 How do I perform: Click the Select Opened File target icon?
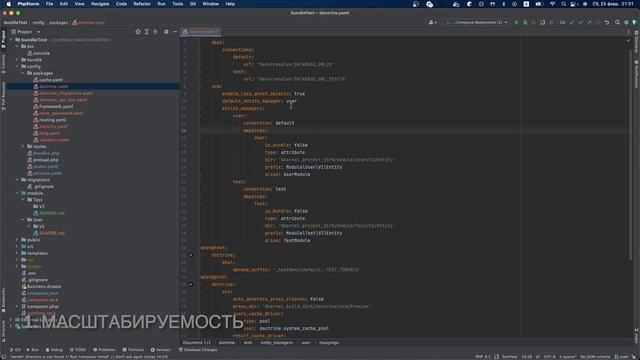(x=138, y=31)
